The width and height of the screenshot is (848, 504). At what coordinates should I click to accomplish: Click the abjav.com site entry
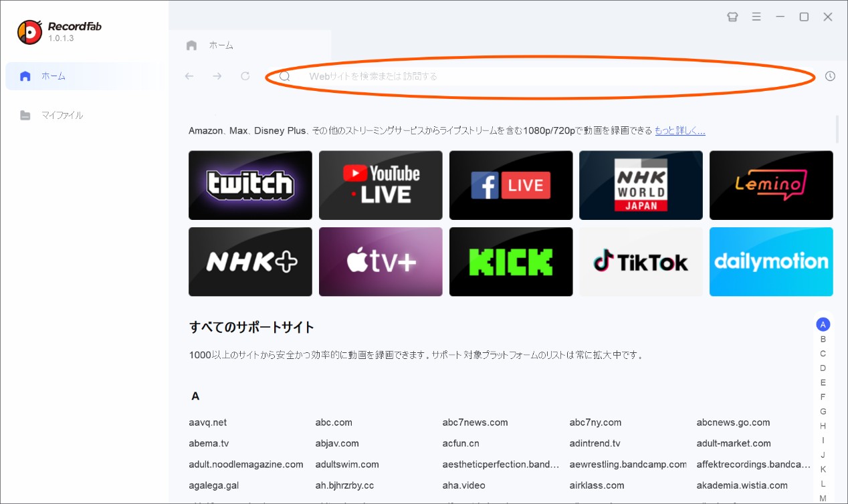tap(337, 443)
